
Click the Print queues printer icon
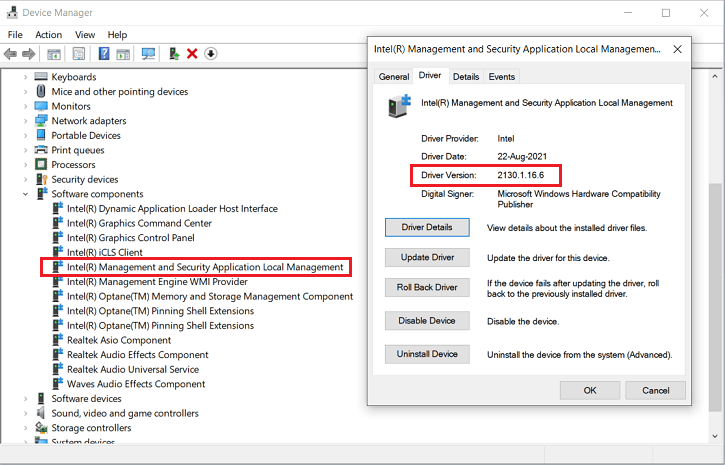click(41, 150)
